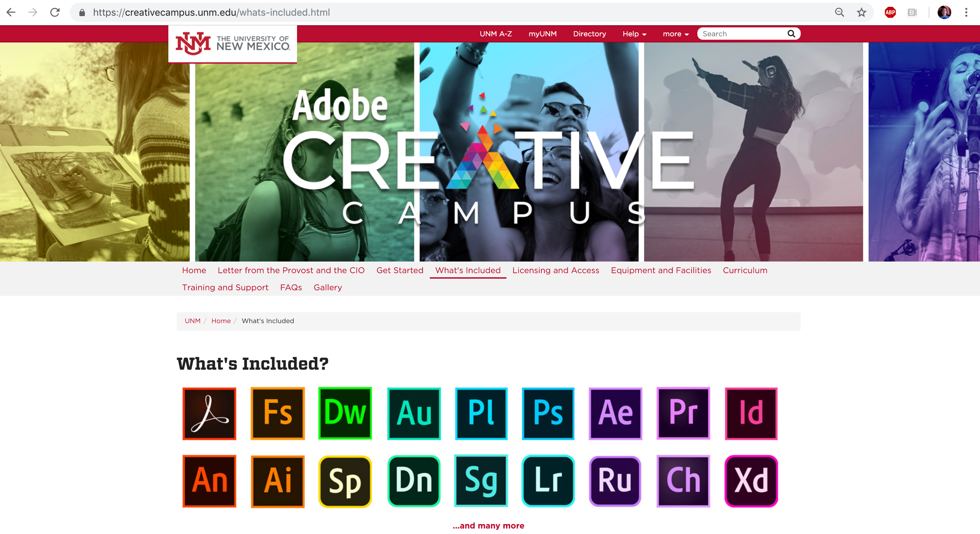Go to Training and Support page
This screenshot has width=980, height=534.
[225, 287]
